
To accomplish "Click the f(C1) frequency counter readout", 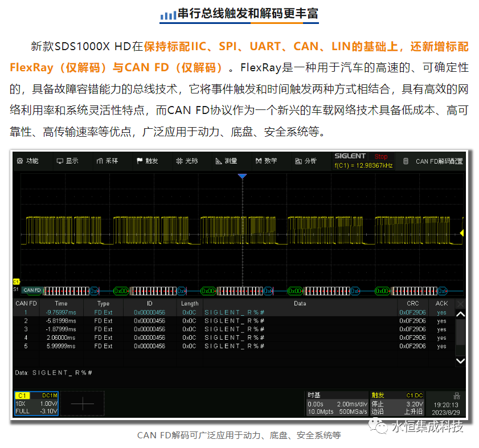I will tap(363, 165).
